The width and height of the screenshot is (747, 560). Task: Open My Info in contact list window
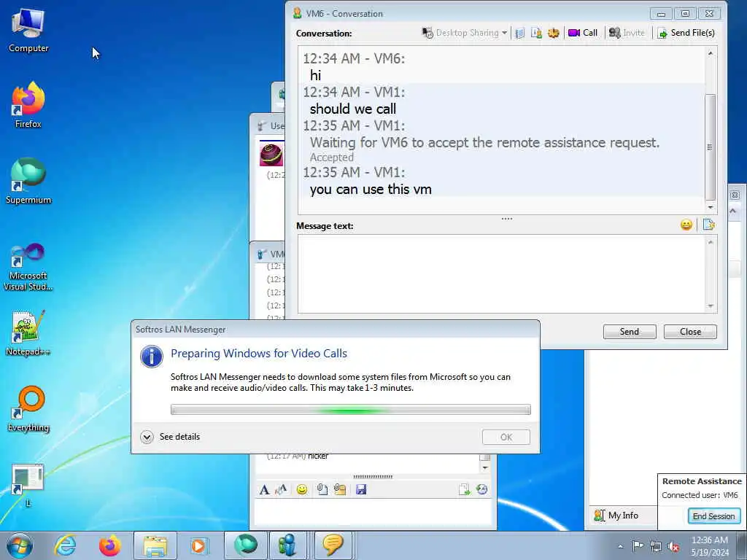click(x=616, y=516)
